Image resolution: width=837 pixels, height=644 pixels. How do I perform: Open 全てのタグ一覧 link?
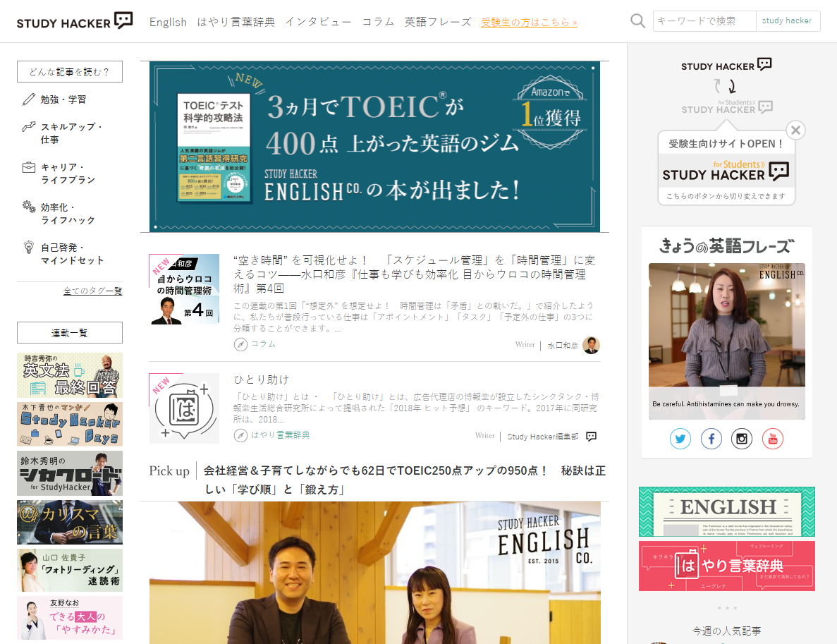pos(92,291)
